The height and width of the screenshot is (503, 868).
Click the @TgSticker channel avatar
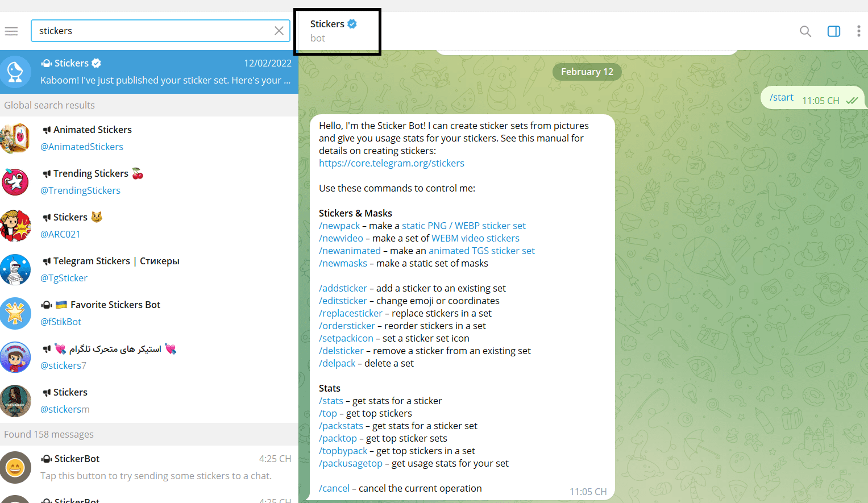click(15, 269)
